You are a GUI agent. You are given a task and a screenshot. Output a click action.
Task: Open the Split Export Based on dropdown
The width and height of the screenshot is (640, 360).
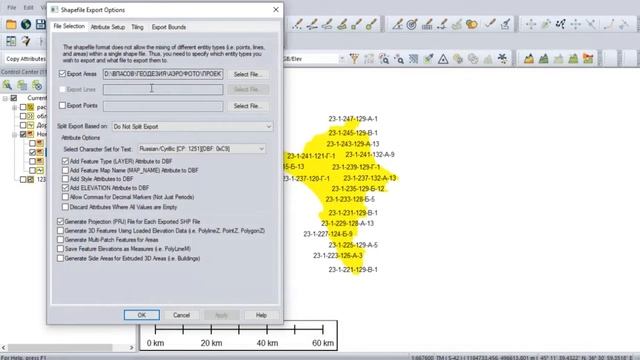pos(192,127)
